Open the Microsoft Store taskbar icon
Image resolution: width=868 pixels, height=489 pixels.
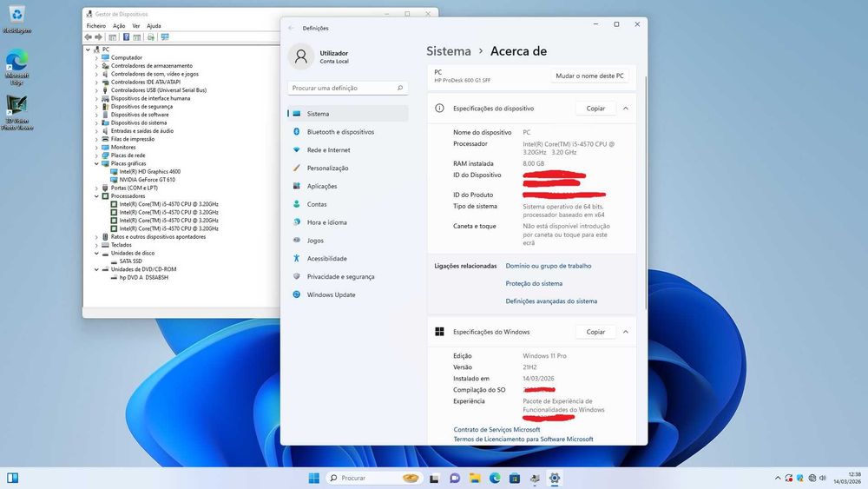pos(514,478)
